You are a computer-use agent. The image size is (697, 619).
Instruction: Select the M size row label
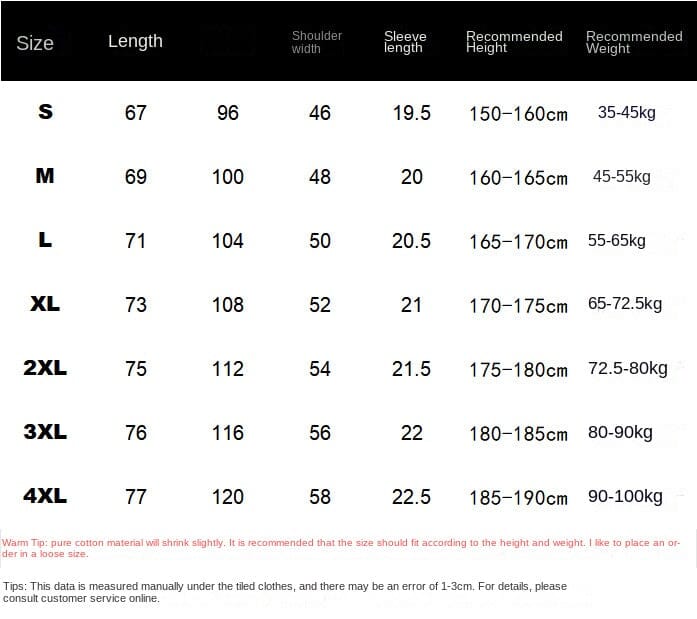coord(45,176)
